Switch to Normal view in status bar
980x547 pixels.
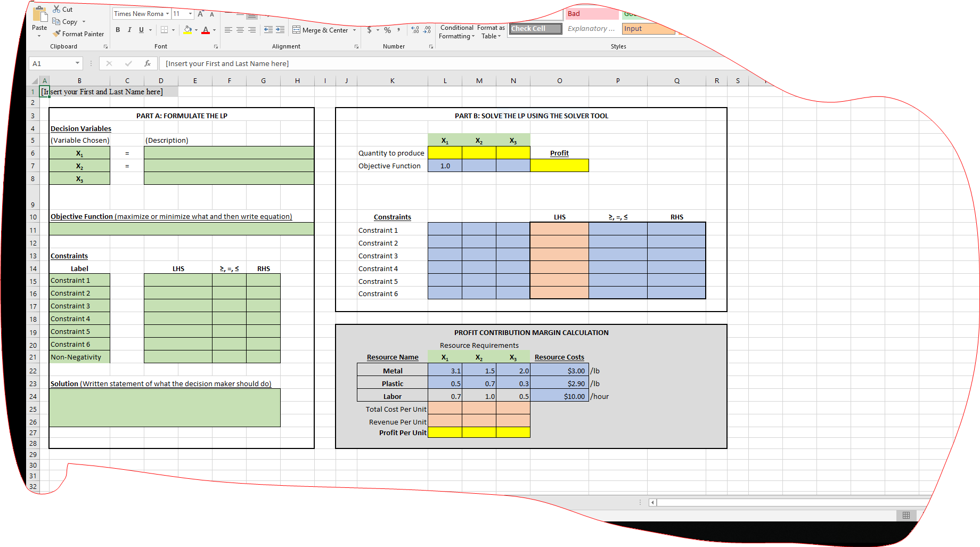tap(906, 515)
